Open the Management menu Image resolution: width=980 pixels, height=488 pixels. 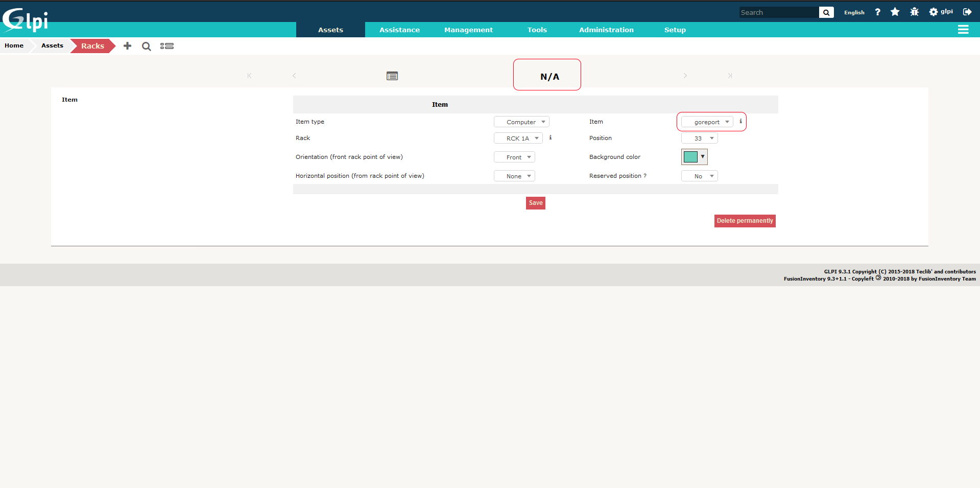click(x=468, y=30)
